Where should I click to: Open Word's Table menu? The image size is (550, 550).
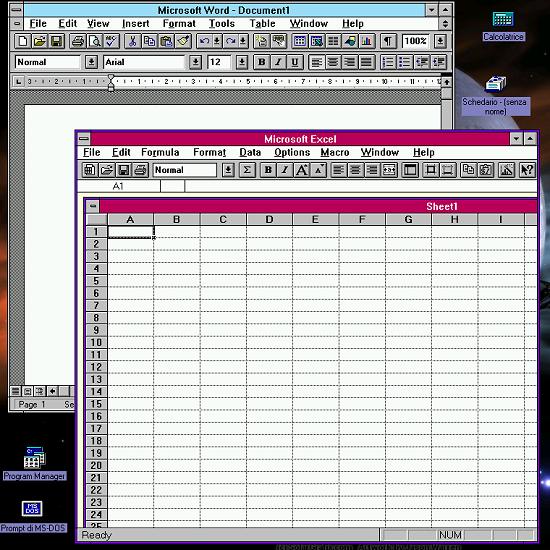[x=262, y=24]
